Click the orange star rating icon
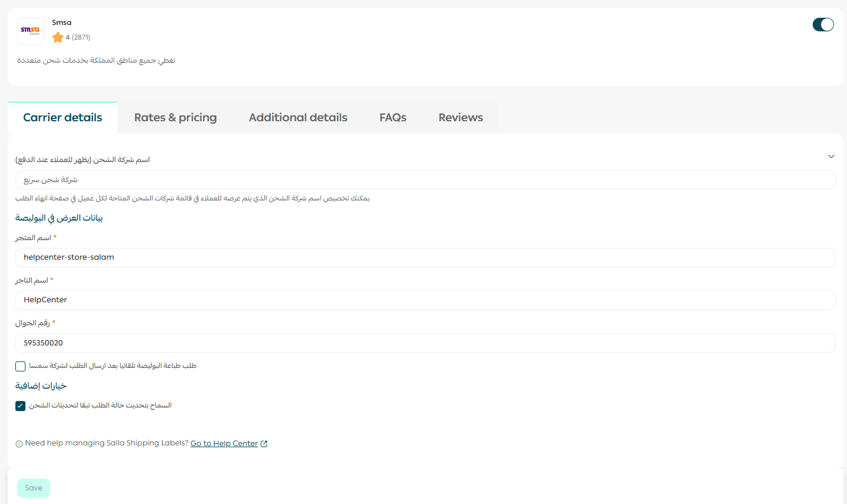This screenshot has width=847, height=504. pos(58,37)
